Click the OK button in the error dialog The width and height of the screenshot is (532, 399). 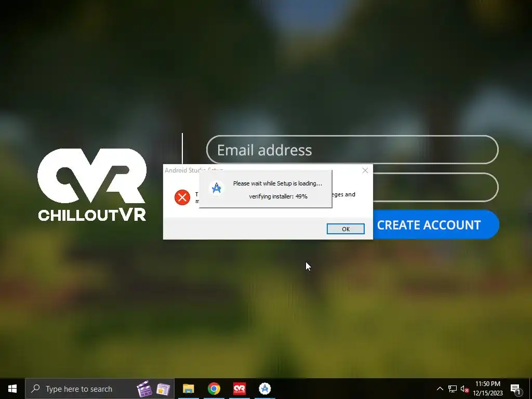point(345,229)
